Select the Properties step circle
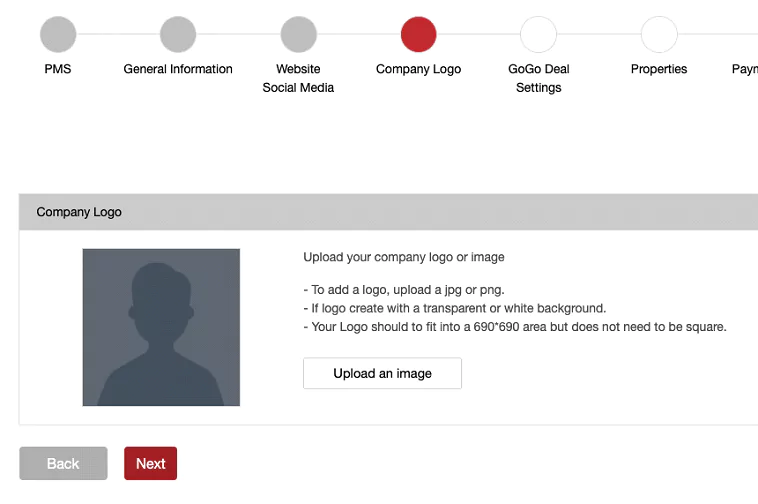Screen dimensions: 758x504 [659, 34]
